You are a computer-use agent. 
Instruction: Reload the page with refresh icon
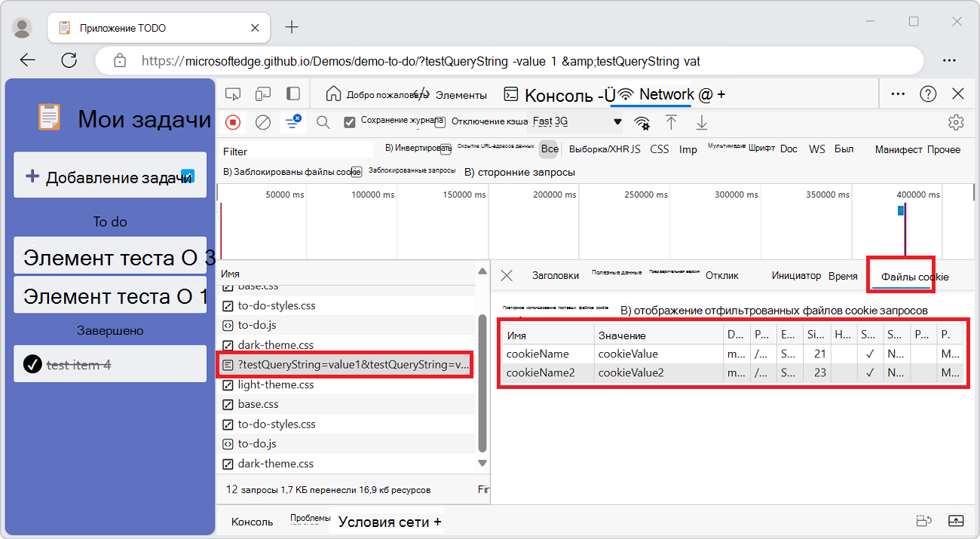pos(69,60)
